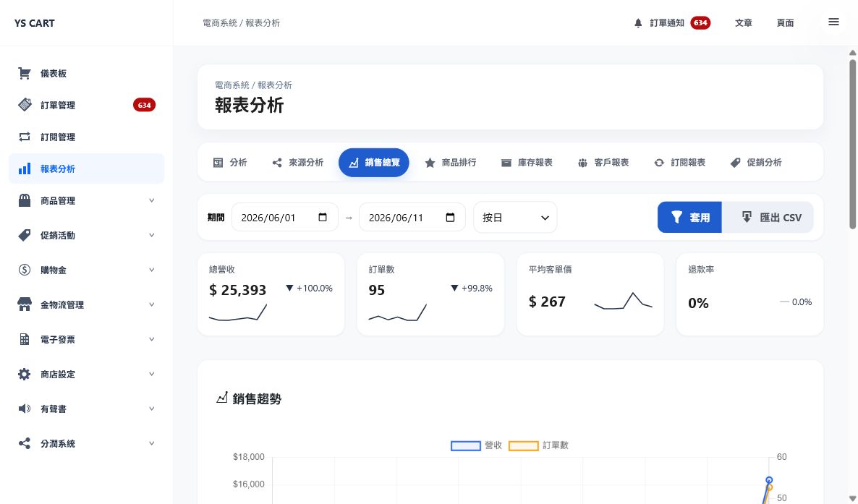Open the end date calendar picker icon
858x504 pixels.
(x=450, y=217)
